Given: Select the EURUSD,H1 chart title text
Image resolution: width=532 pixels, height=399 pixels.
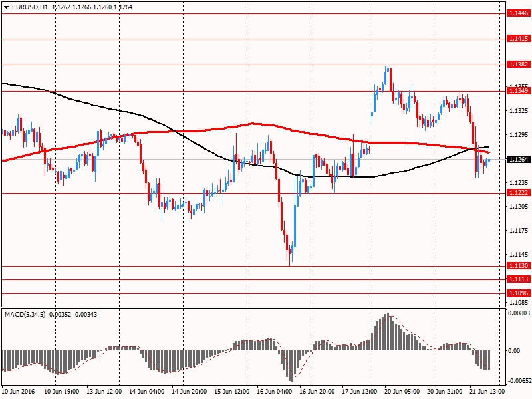Looking at the screenshot, I should (x=29, y=7).
